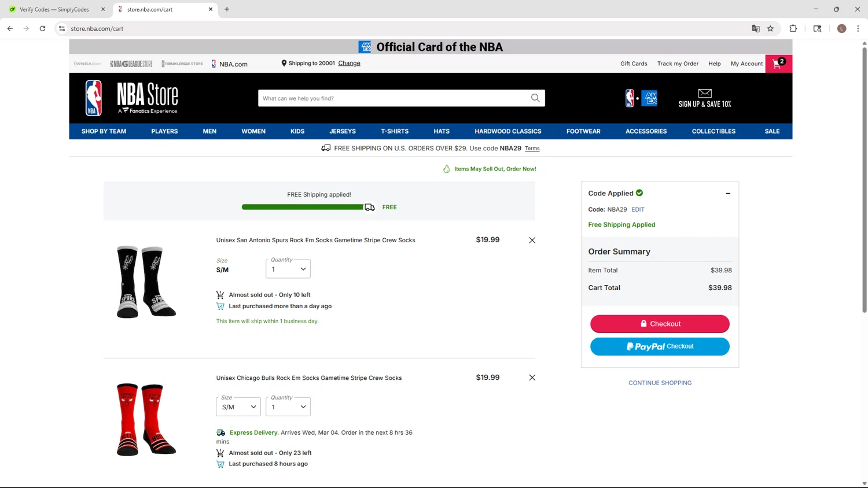The image size is (868, 488).
Task: Click the side panel icon in the Chrome toolbar
Action: [x=817, y=28]
